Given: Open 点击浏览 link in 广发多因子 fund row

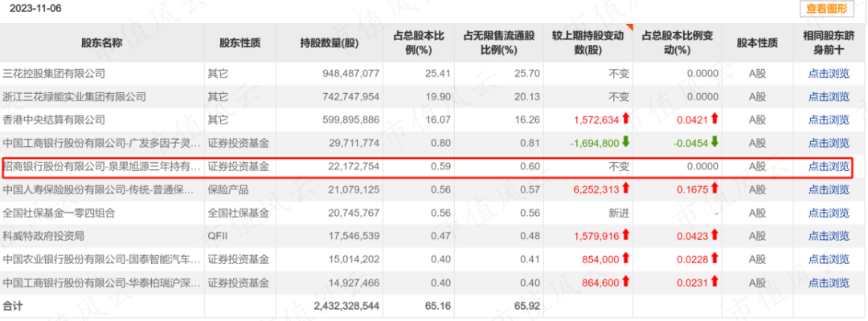Looking at the screenshot, I should tap(829, 143).
